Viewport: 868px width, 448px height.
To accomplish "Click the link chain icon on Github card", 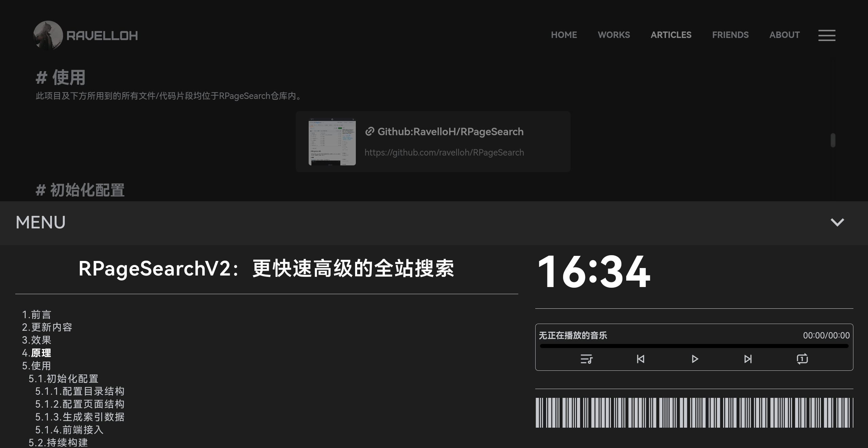I will (369, 131).
